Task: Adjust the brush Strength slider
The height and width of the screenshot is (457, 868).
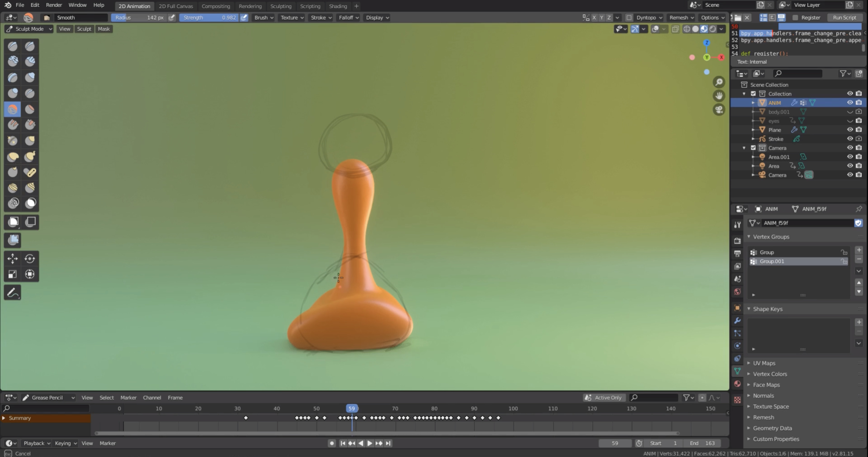Action: [209, 18]
